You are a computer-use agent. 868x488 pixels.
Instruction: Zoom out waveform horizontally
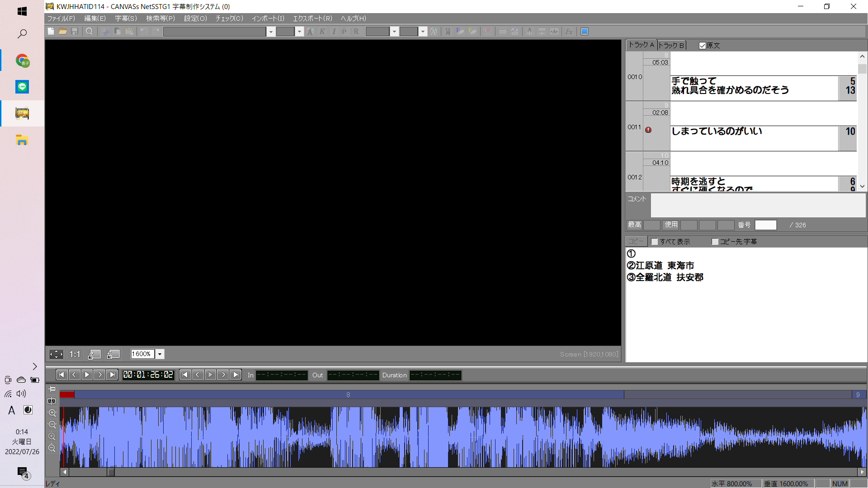[x=52, y=424]
